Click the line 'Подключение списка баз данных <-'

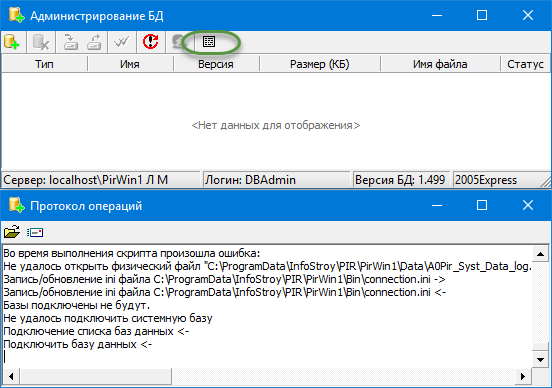[96, 331]
